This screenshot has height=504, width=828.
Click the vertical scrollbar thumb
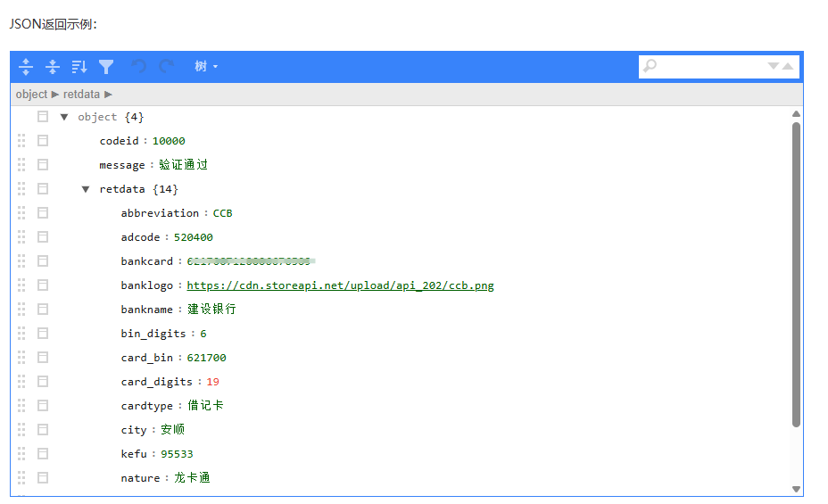click(796, 275)
